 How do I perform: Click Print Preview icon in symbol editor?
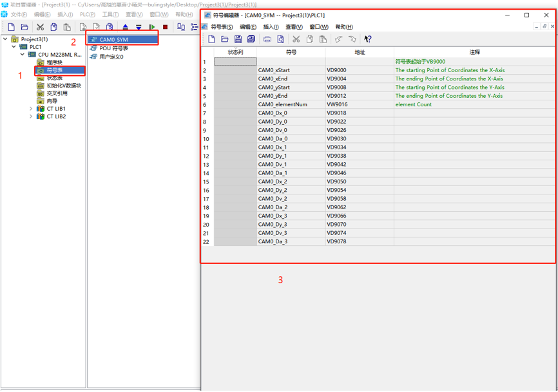tap(280, 39)
